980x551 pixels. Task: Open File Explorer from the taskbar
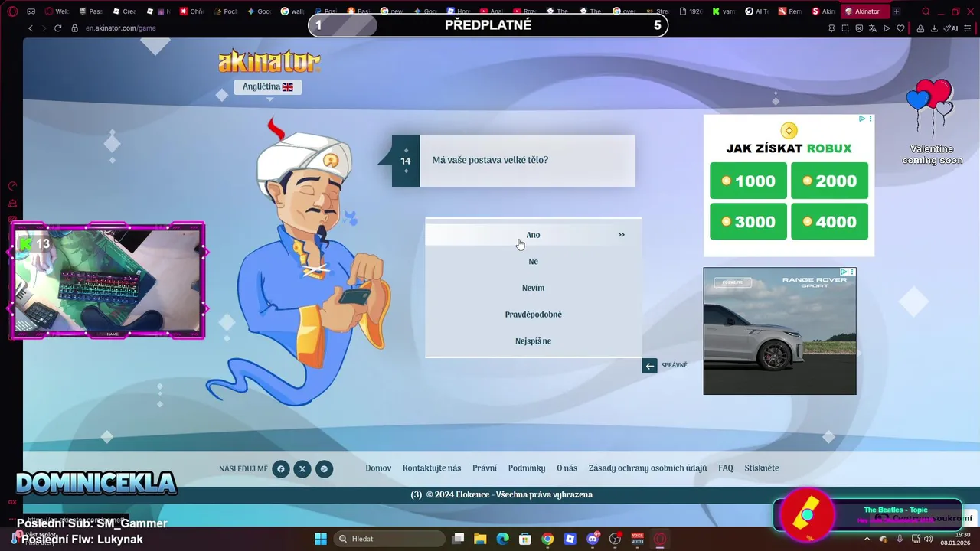480,539
